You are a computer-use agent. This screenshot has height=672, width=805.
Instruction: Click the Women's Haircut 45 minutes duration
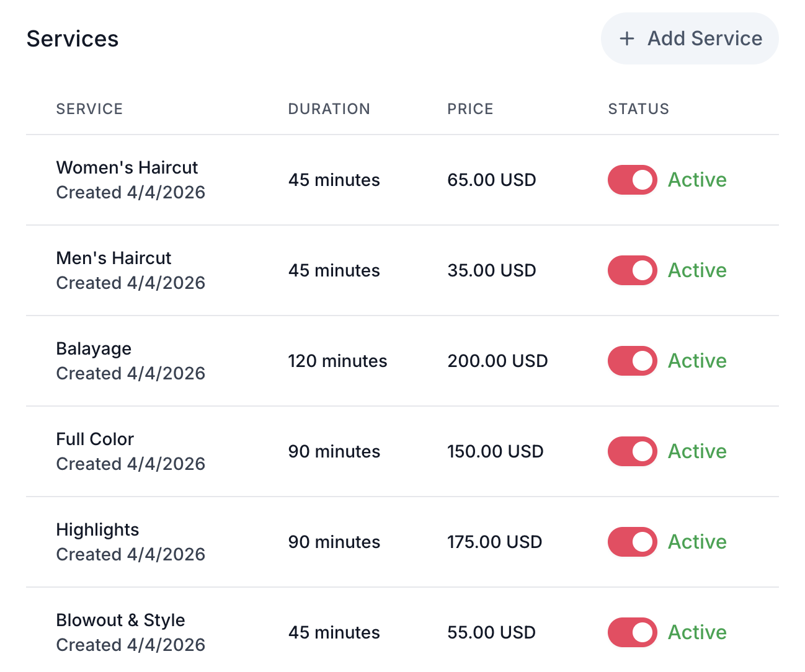coord(334,180)
